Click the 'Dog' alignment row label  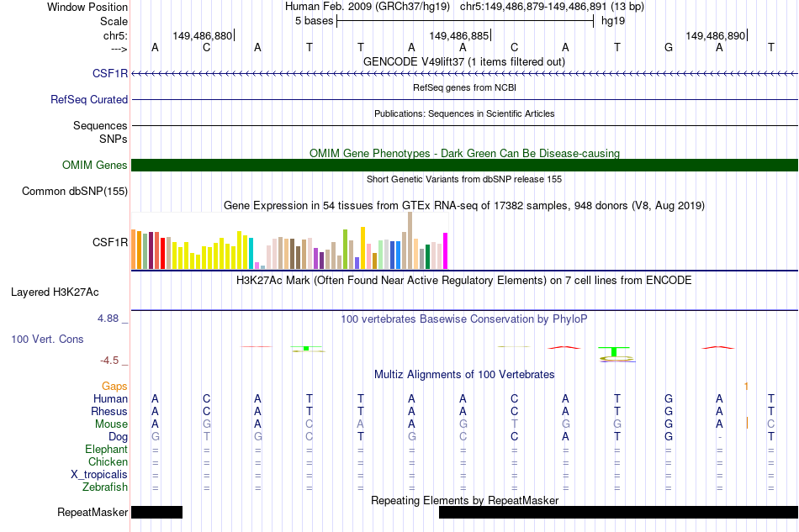click(119, 437)
